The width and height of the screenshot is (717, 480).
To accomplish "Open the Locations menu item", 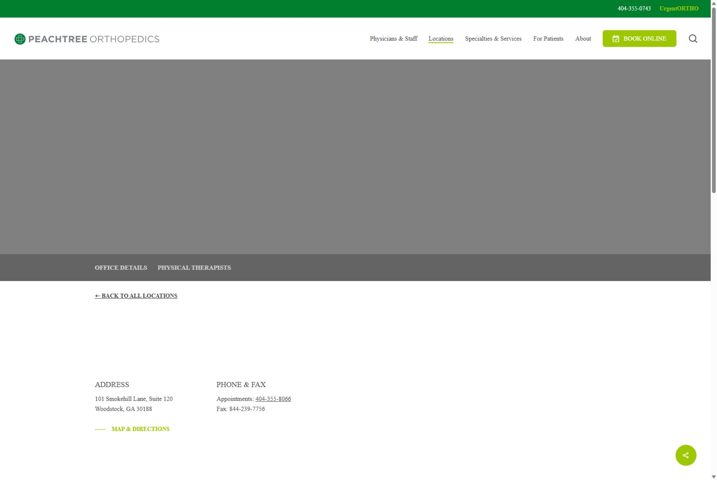I will (x=441, y=39).
